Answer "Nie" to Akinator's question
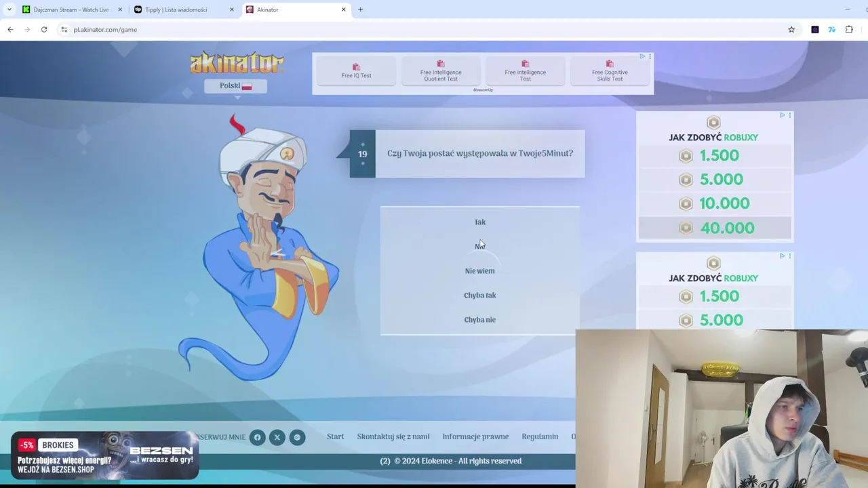 (x=479, y=246)
